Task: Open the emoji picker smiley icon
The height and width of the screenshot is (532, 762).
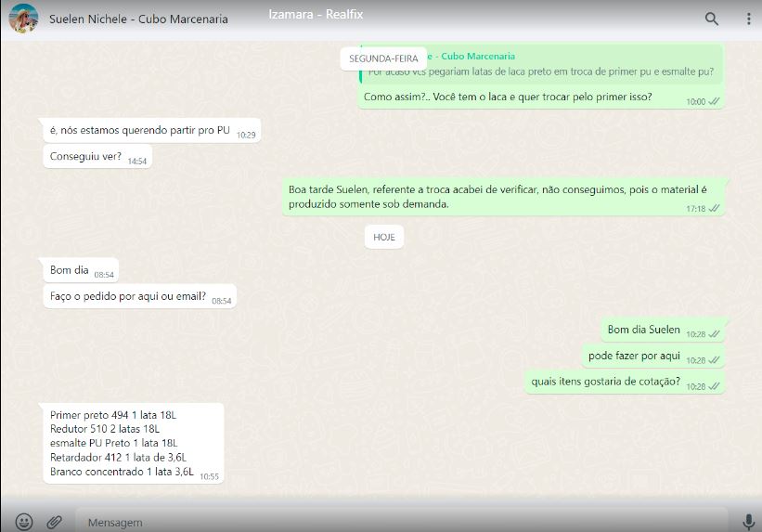Action: point(24,522)
